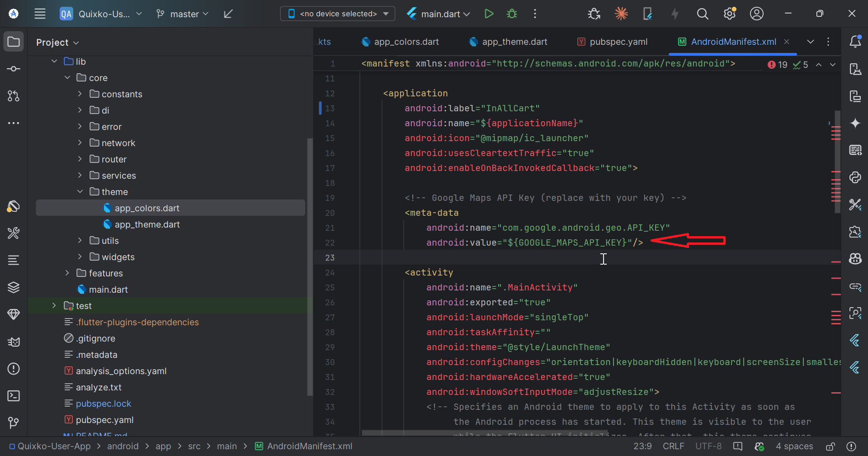This screenshot has height=456, width=868.
Task: Click the android breadcrumb in the path bar
Action: (123, 446)
